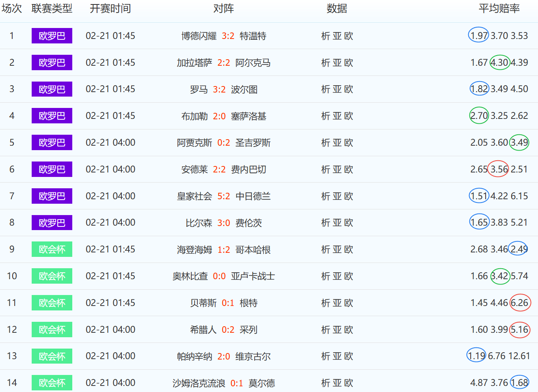Open 费内巴切 team link

[x=248, y=170]
